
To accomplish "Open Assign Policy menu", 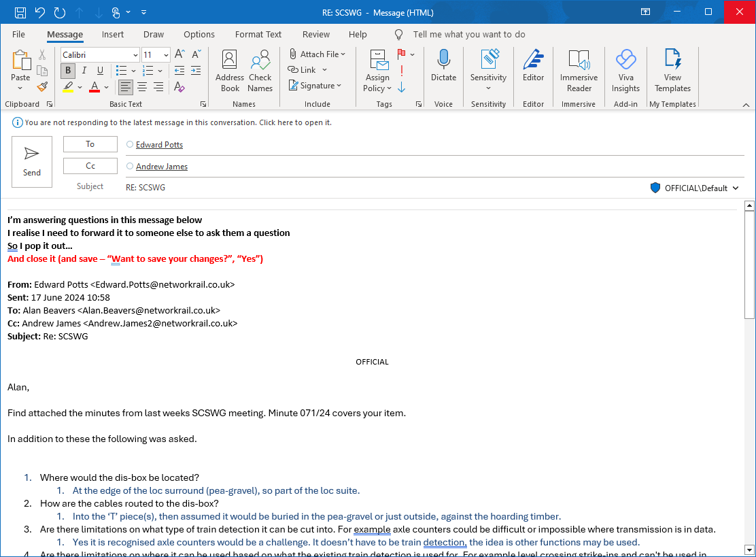I will (x=377, y=71).
